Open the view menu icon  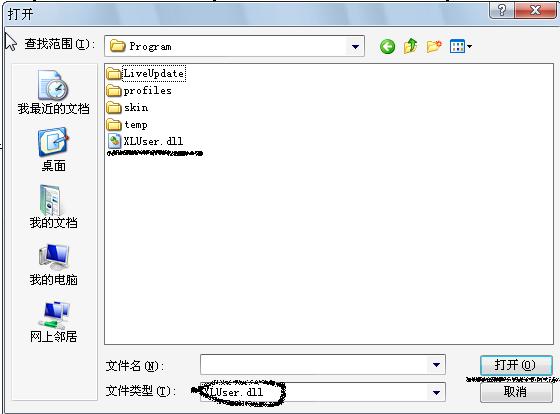[x=461, y=46]
